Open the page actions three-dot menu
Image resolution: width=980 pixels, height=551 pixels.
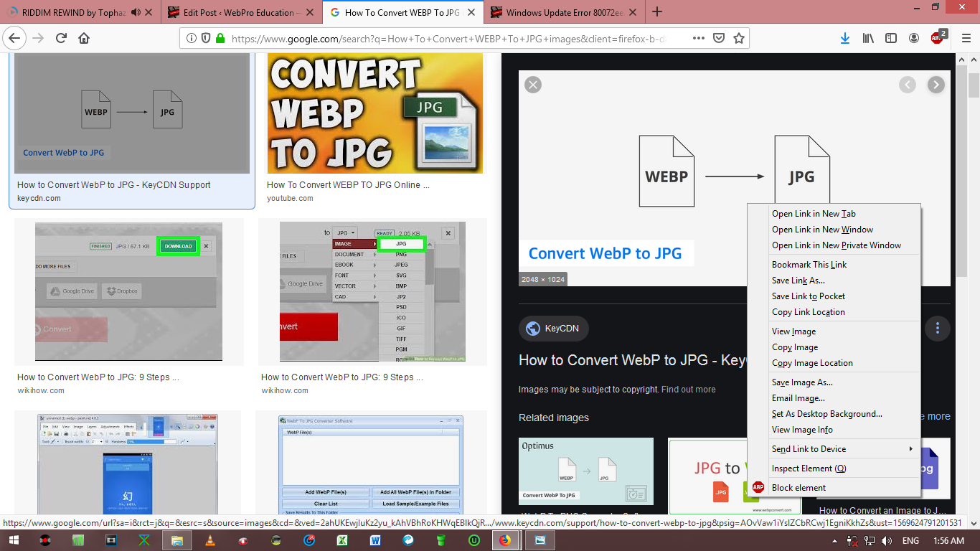[x=698, y=38]
